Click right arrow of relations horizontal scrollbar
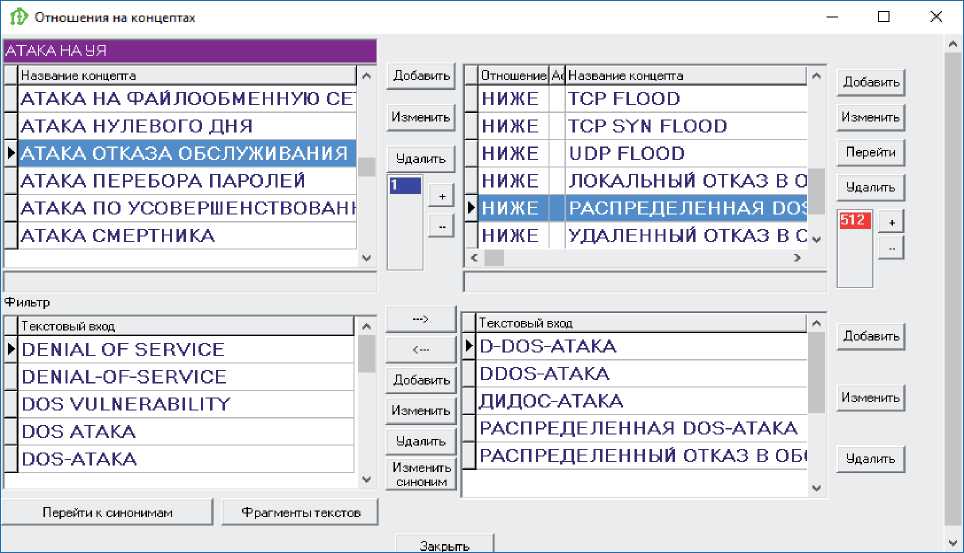The image size is (964, 553). click(x=797, y=258)
